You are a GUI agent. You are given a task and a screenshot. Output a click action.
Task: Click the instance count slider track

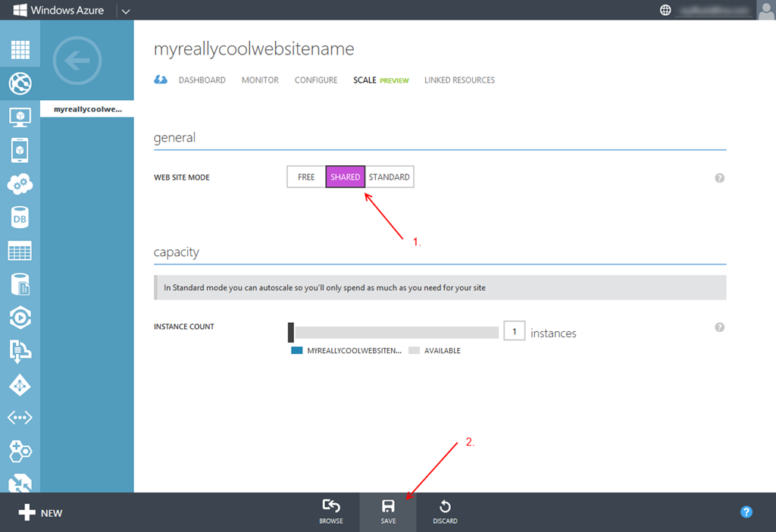[397, 333]
